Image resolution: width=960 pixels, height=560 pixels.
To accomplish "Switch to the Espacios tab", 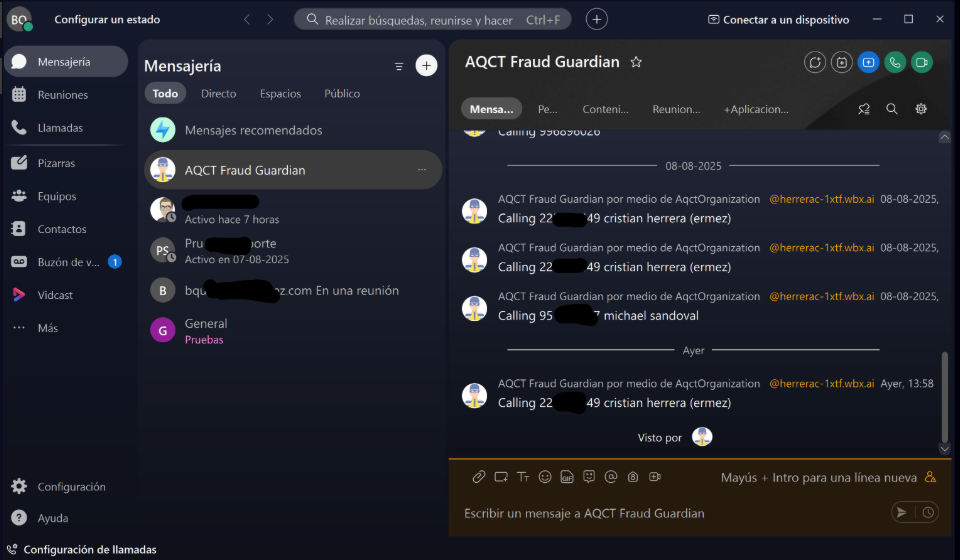I will 280,94.
